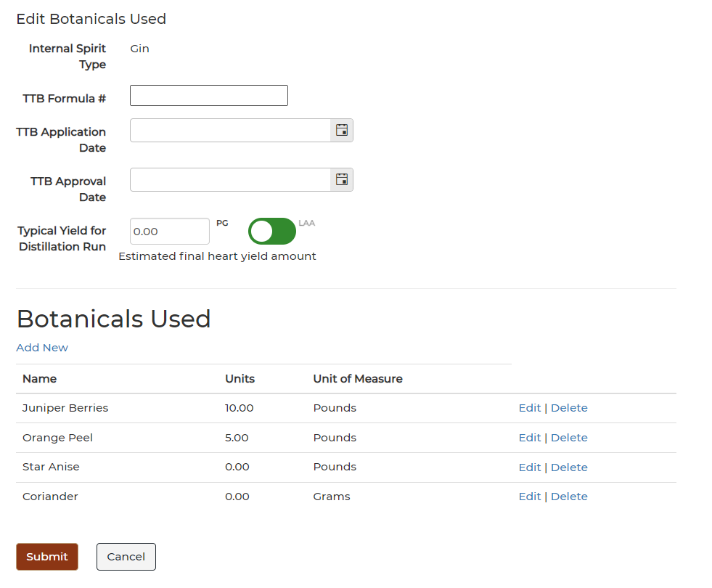The height and width of the screenshot is (588, 712).
Task: Edit the Juniper Berries row
Action: tap(529, 408)
